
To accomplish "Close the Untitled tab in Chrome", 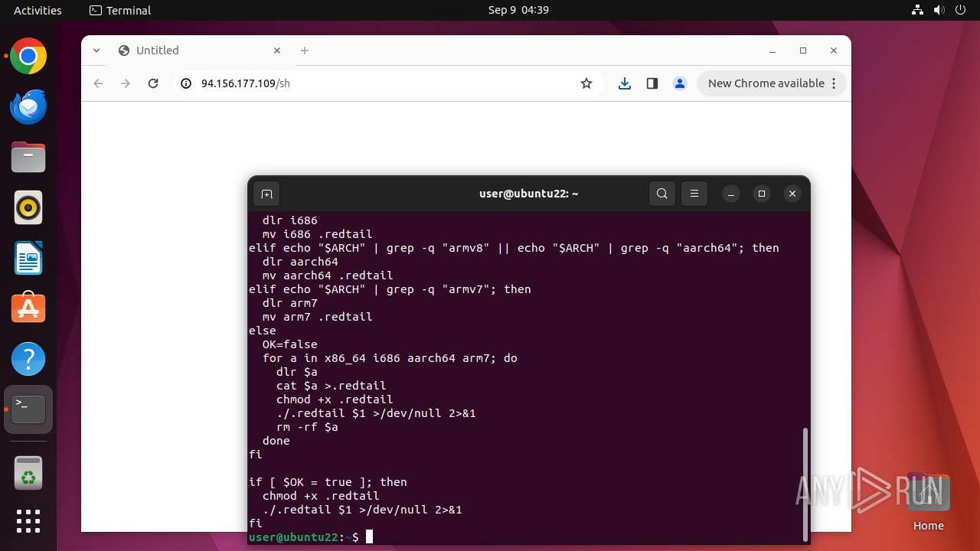I will (x=277, y=51).
